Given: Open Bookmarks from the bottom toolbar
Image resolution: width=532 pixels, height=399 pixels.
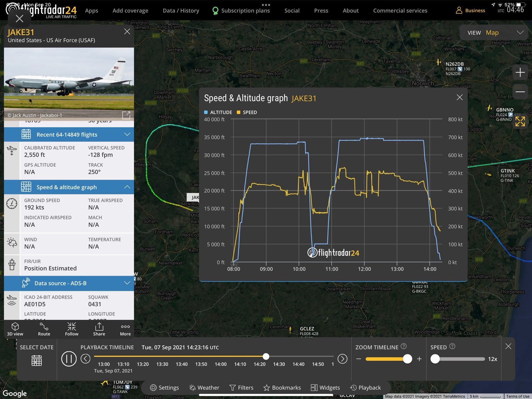Looking at the screenshot, I should pyautogui.click(x=282, y=387).
